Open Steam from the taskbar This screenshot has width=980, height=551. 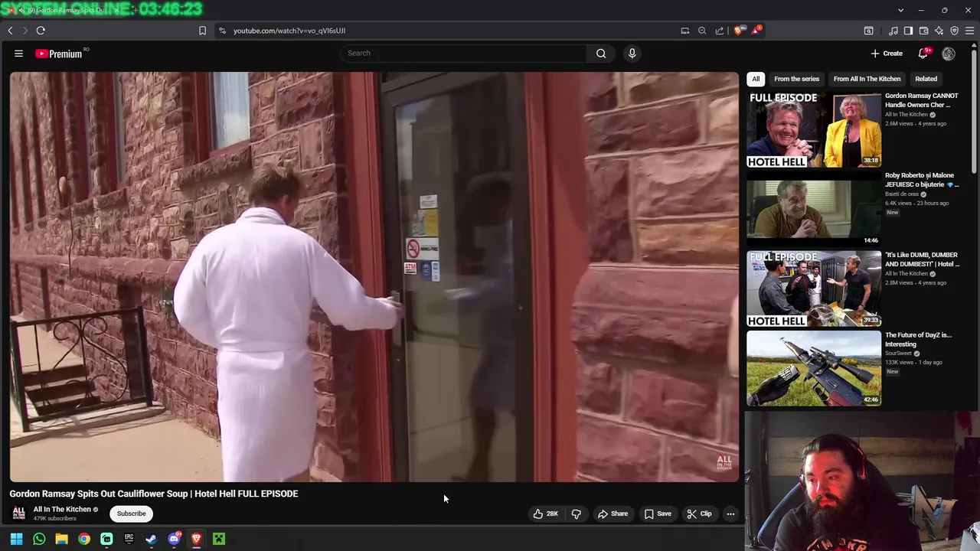click(152, 539)
